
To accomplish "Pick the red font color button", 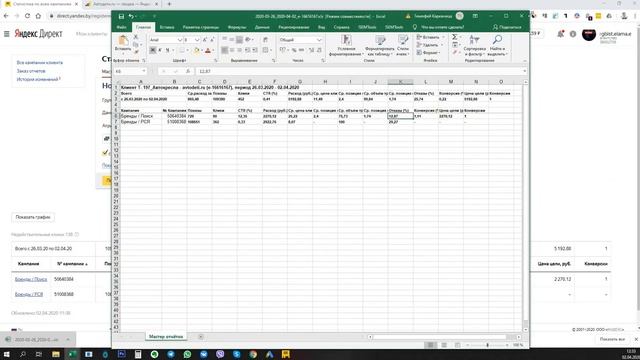I will [x=208, y=50].
